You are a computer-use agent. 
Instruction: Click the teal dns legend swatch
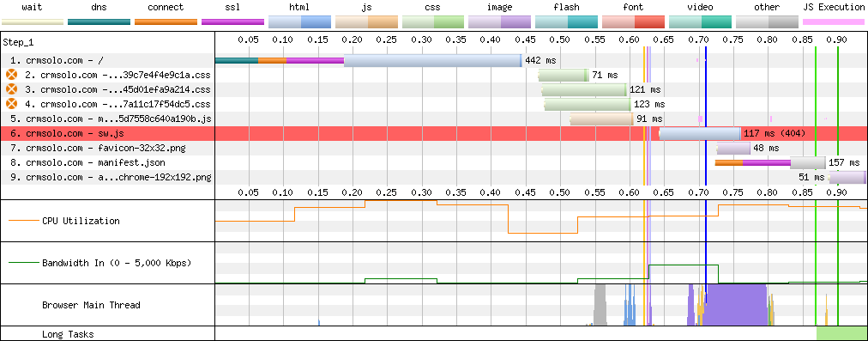pyautogui.click(x=99, y=22)
